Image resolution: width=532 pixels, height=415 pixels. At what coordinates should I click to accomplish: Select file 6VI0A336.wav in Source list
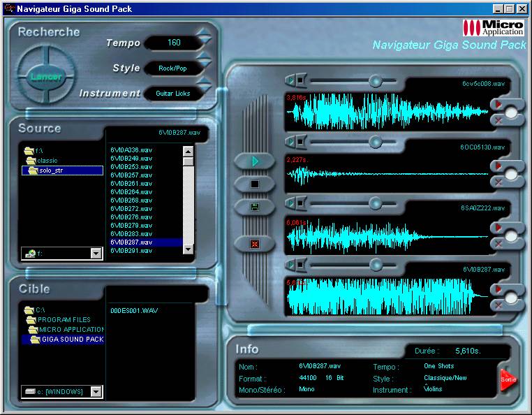131,150
